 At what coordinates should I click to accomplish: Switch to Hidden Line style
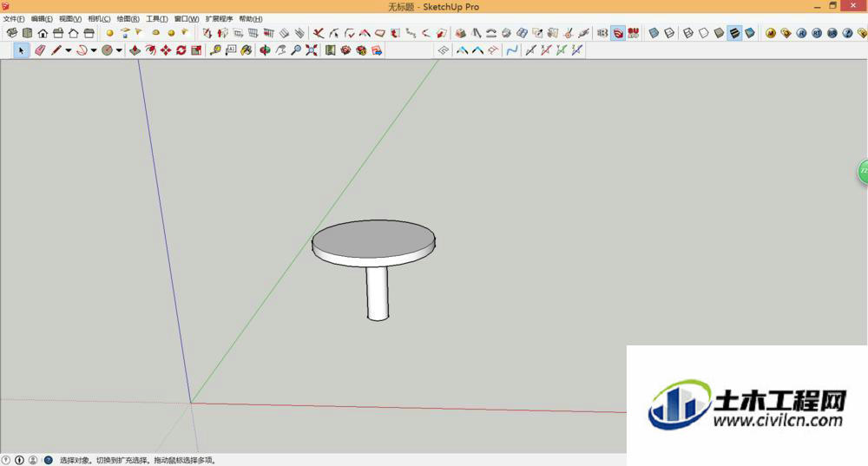(704, 33)
